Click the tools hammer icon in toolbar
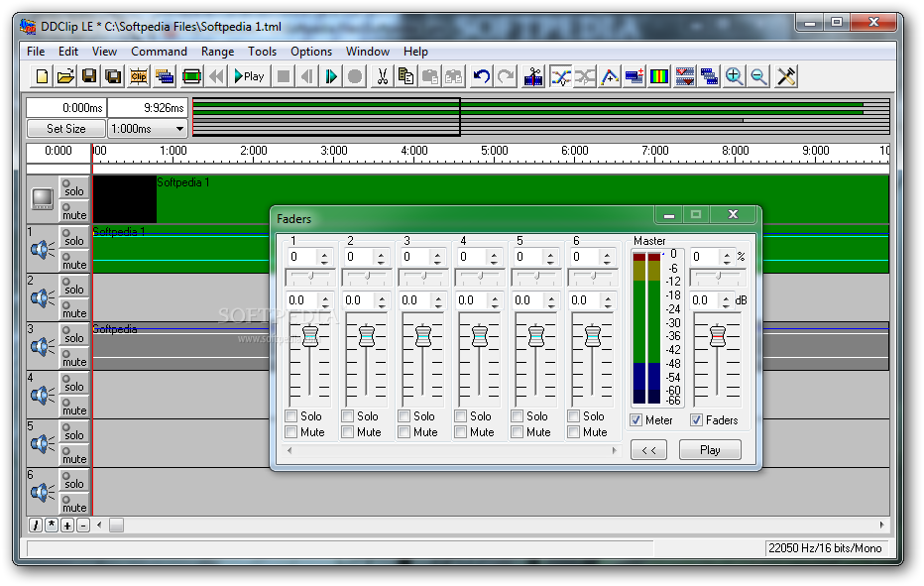The height and width of the screenshot is (586, 924). [786, 76]
